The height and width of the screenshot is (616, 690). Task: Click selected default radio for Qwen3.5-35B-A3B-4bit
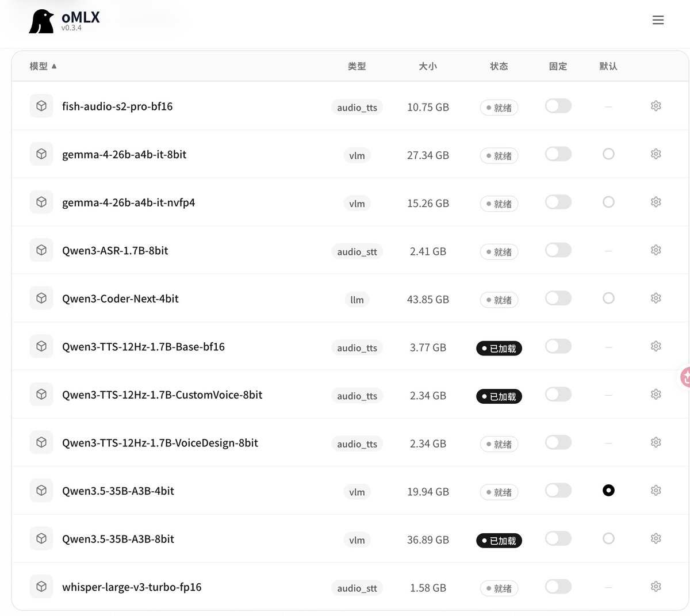pyautogui.click(x=608, y=491)
